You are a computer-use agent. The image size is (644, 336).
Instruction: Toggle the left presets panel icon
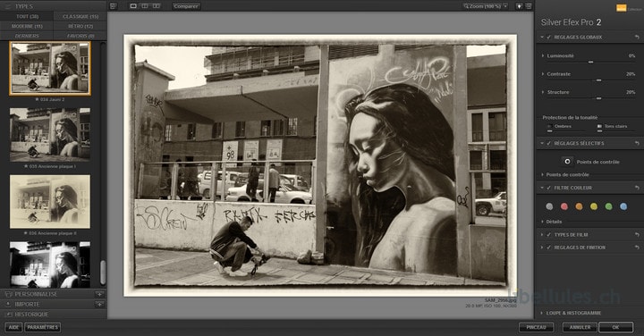(114, 6)
